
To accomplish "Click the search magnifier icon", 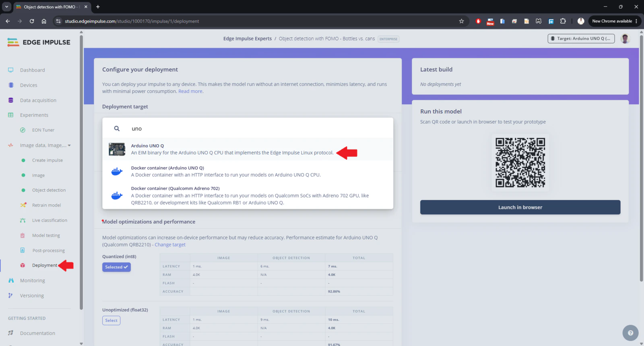I will pyautogui.click(x=117, y=128).
